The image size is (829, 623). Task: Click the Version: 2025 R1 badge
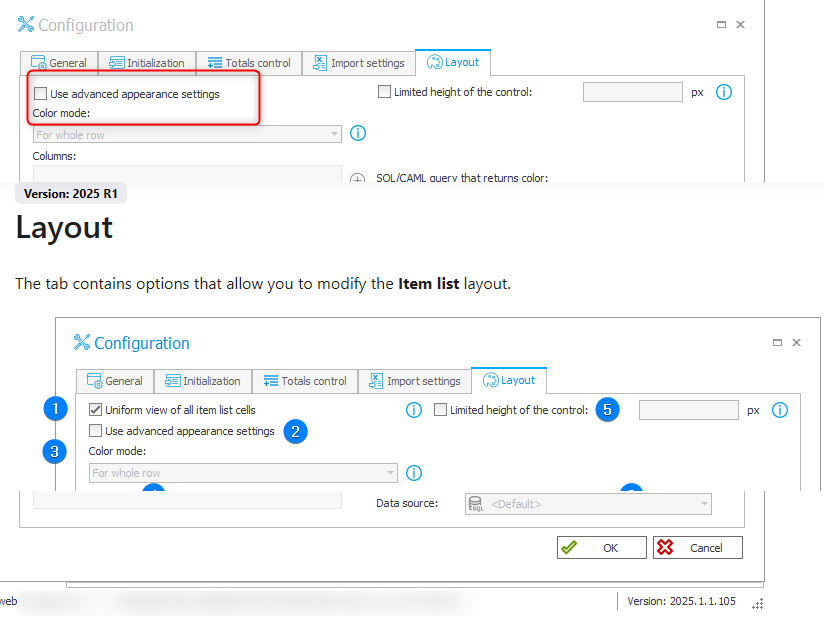[x=71, y=194]
